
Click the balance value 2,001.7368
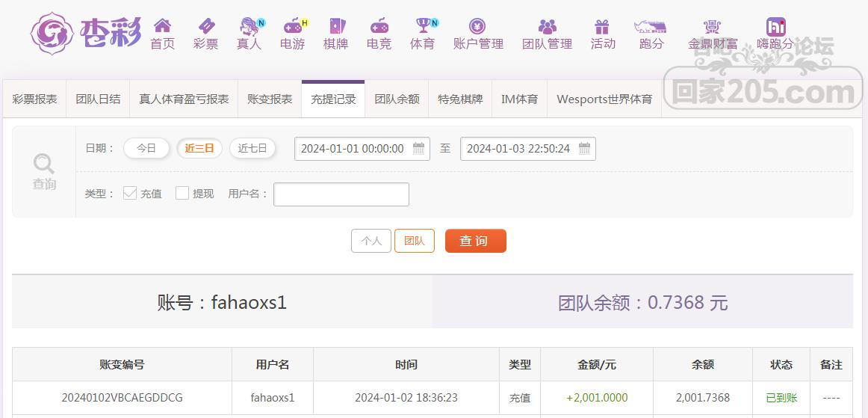[703, 398]
